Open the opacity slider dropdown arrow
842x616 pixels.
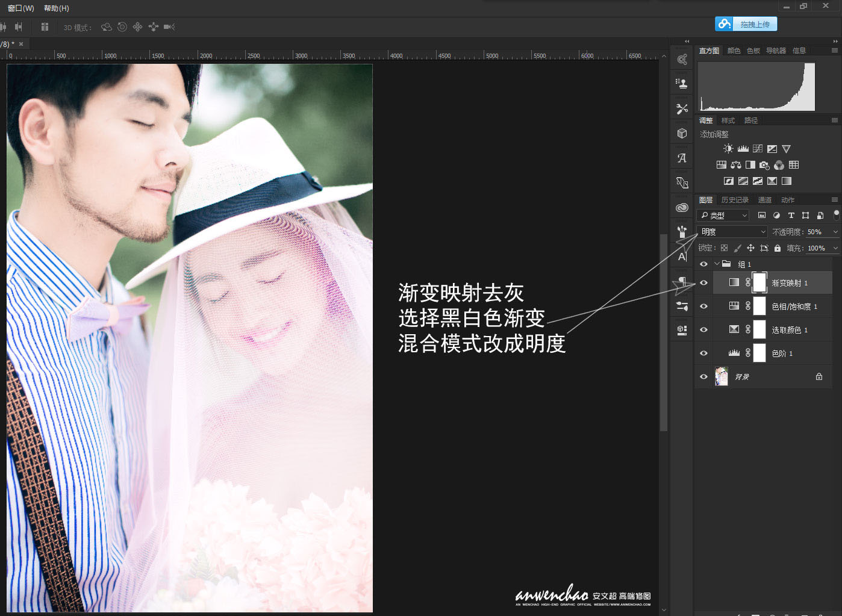tap(835, 232)
